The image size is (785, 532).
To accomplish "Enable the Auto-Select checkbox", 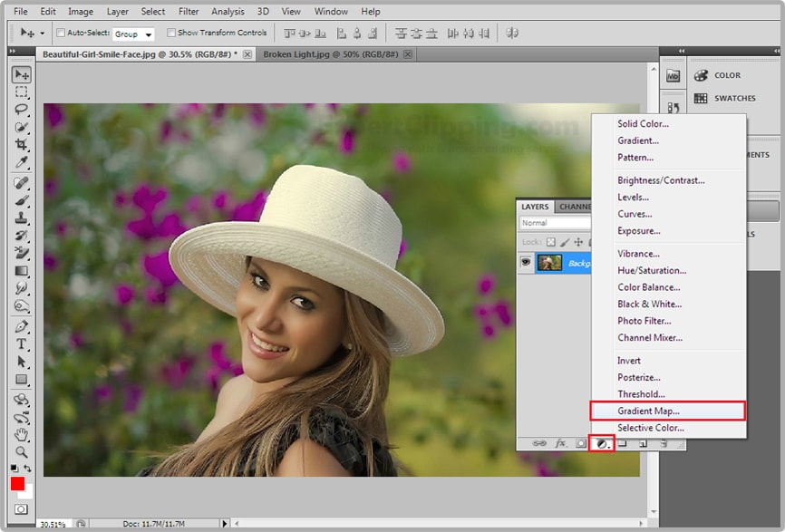I will 61,34.
